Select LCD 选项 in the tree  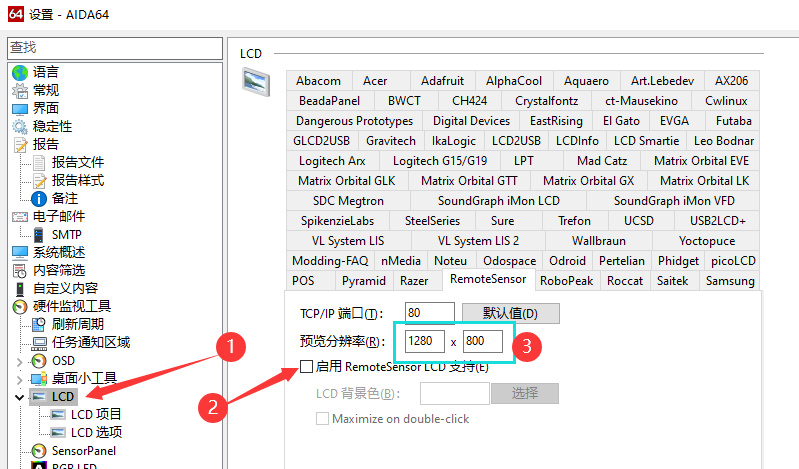click(96, 433)
